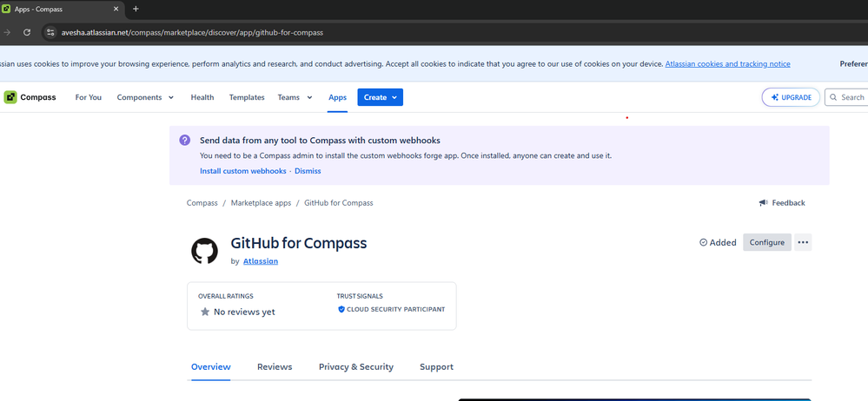Click Install custom webhooks link
The image size is (868, 401).
pos(243,171)
